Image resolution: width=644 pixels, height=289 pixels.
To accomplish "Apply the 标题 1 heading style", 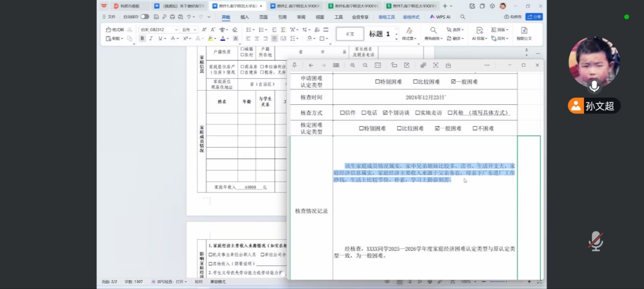I will [x=379, y=34].
